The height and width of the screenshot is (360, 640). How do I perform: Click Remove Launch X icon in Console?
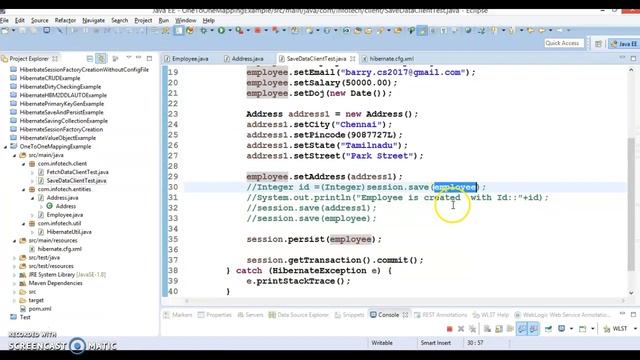tap(461, 329)
